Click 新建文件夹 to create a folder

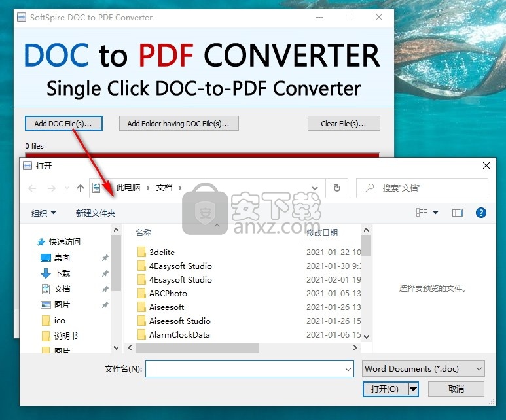click(x=95, y=213)
